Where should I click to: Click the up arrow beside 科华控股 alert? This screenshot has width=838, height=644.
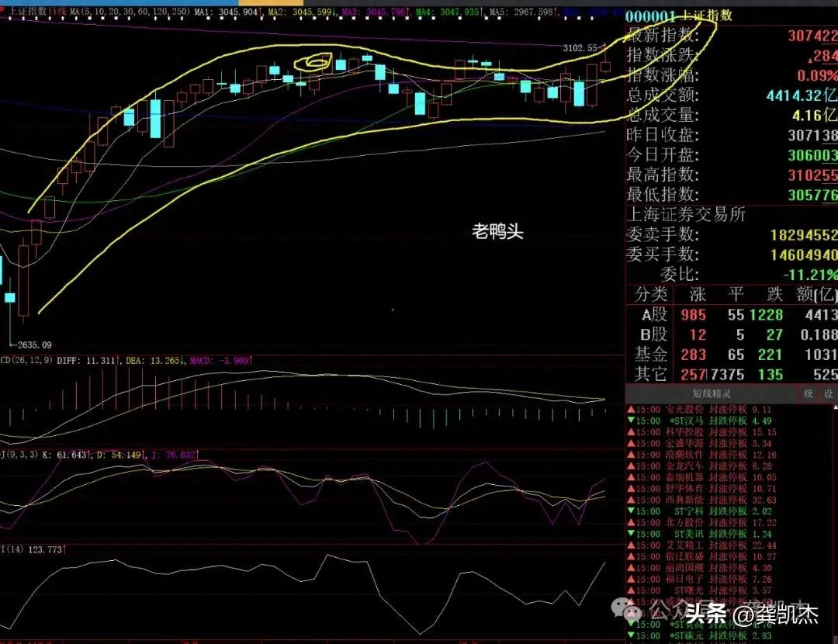[x=632, y=432]
